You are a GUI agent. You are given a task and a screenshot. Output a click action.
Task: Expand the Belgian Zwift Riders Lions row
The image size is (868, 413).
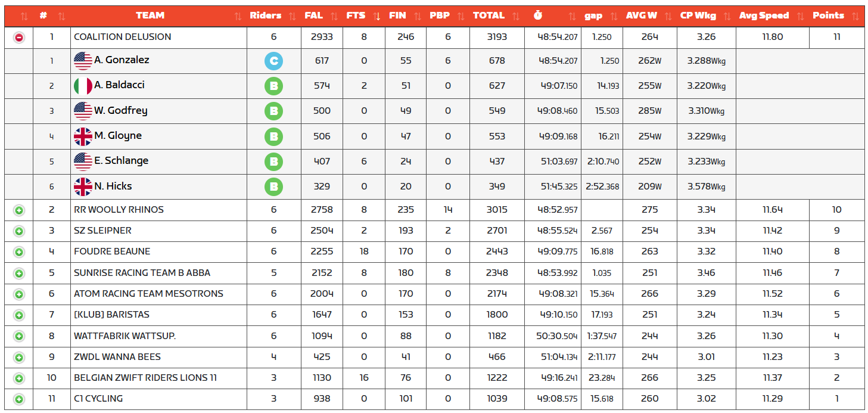point(19,378)
